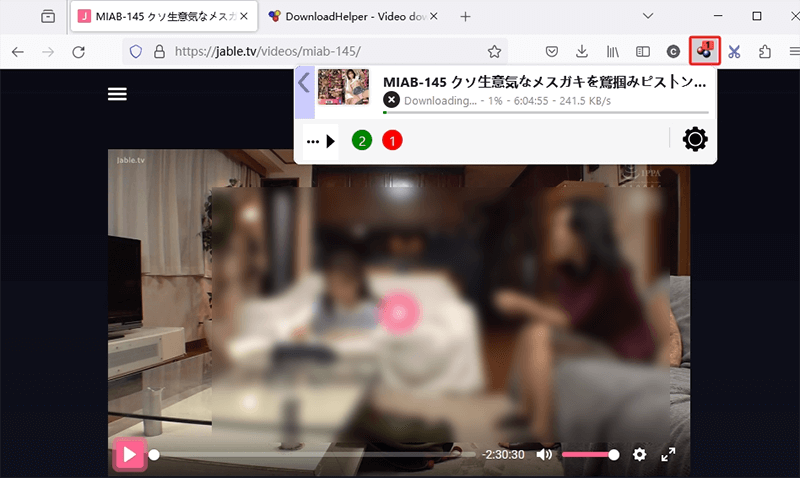This screenshot has height=478, width=800.
Task: Open DownloadHelper settings gear
Action: pos(695,139)
